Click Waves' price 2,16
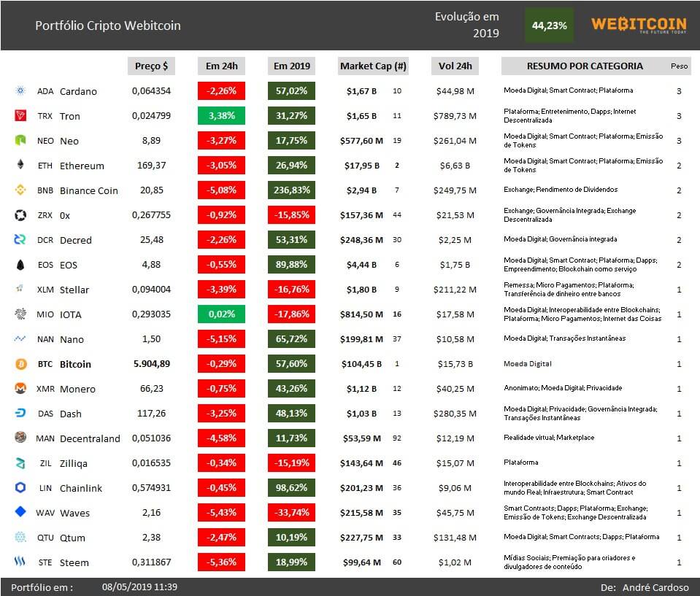 pos(151,513)
